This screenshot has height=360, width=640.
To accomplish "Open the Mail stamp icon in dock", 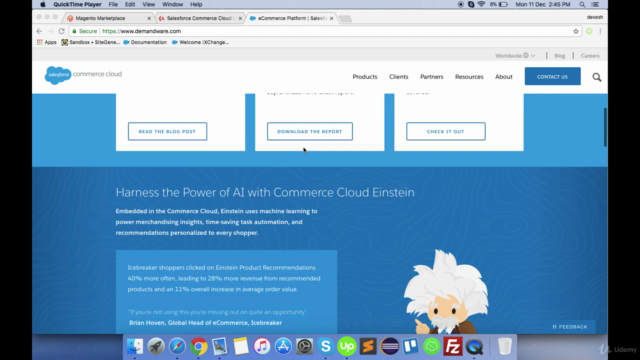I will click(x=220, y=346).
